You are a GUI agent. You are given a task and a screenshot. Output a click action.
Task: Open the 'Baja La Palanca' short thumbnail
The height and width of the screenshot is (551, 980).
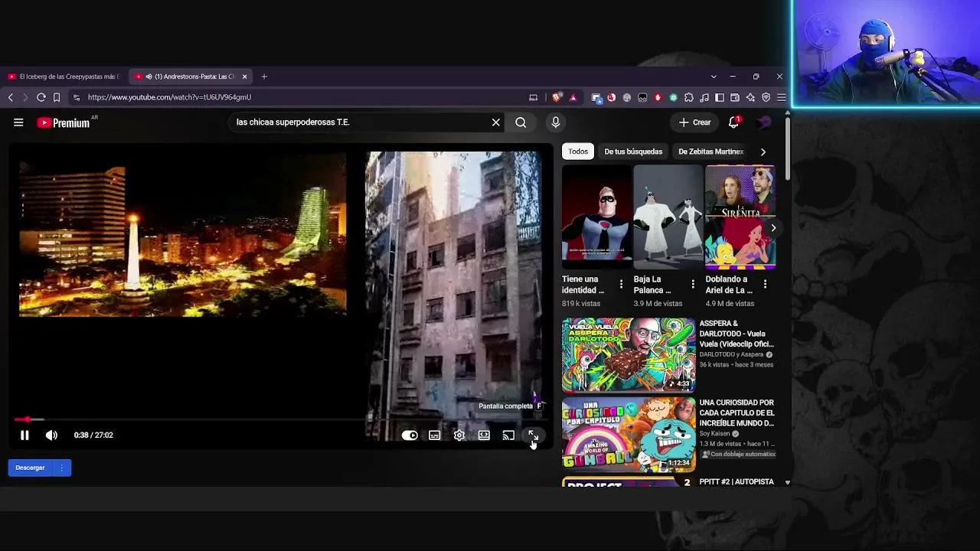(668, 217)
